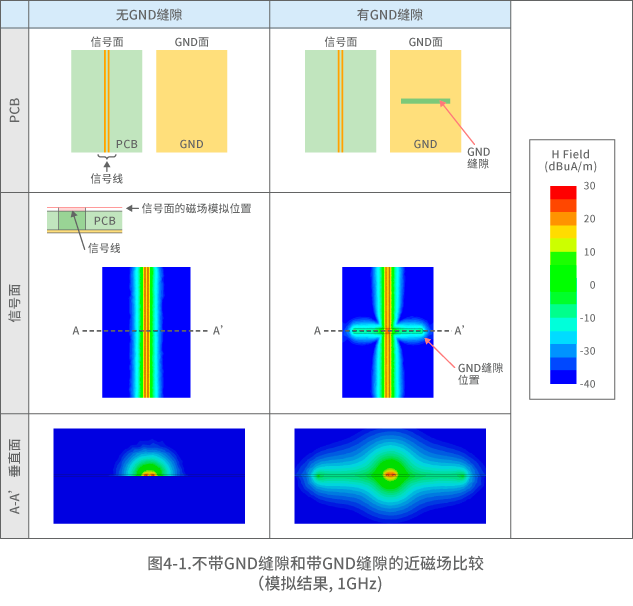Click the H Field (dBuA/m) legend title

click(x=570, y=161)
